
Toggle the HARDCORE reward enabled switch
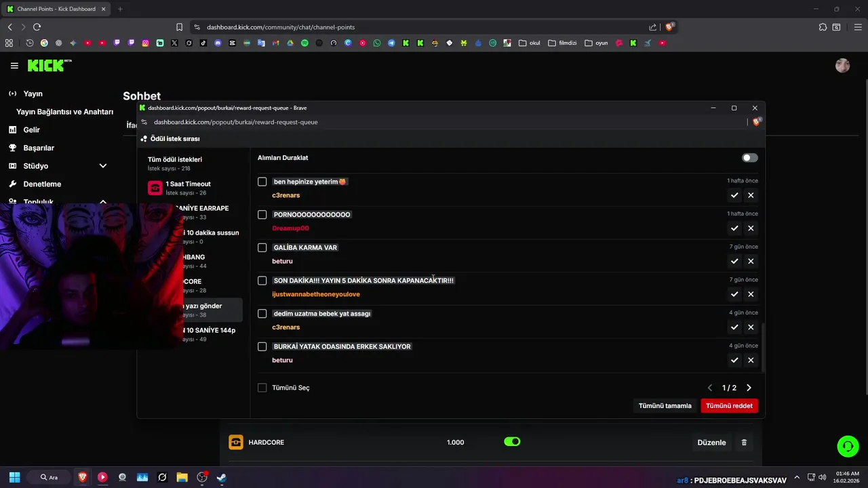tap(512, 442)
